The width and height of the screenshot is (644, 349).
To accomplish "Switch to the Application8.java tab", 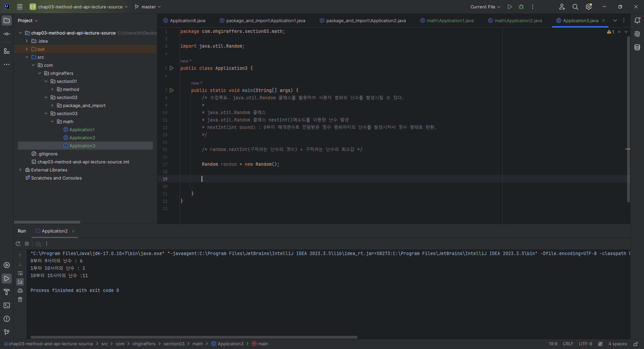I will point(184,20).
